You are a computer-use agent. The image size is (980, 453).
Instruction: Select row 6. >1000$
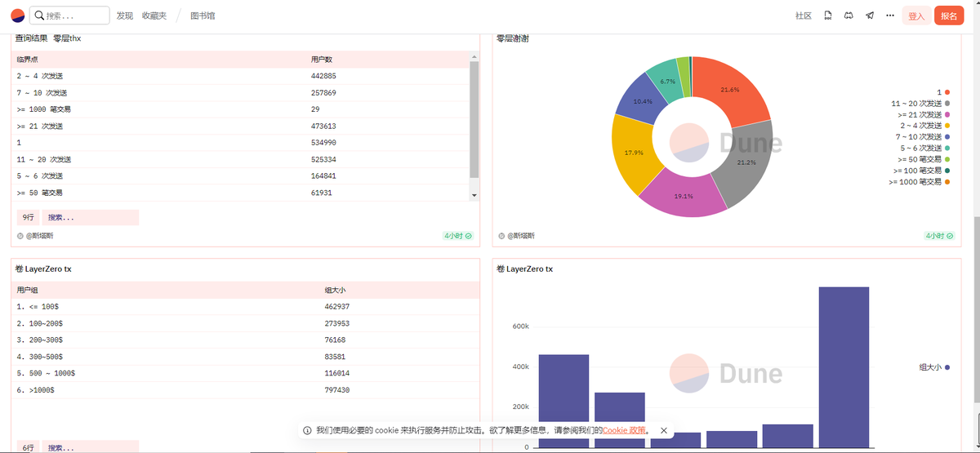pos(246,390)
